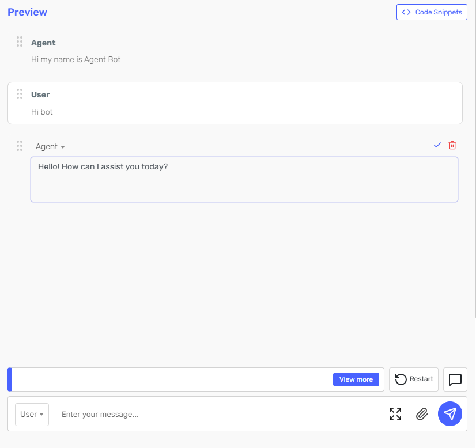The image size is (476, 448).
Task: Click the Agent message text area being edited
Action: 244,179
